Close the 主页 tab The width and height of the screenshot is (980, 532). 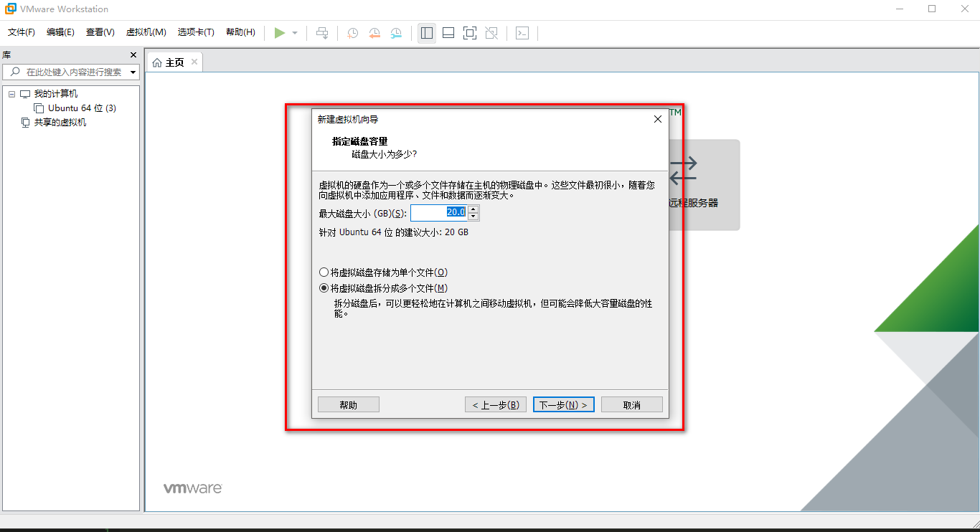click(194, 62)
